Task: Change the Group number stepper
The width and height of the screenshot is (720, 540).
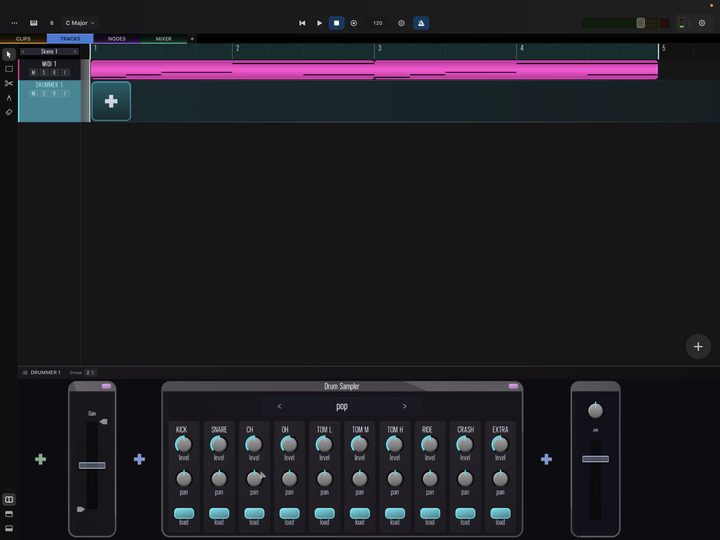Action: (x=90, y=372)
